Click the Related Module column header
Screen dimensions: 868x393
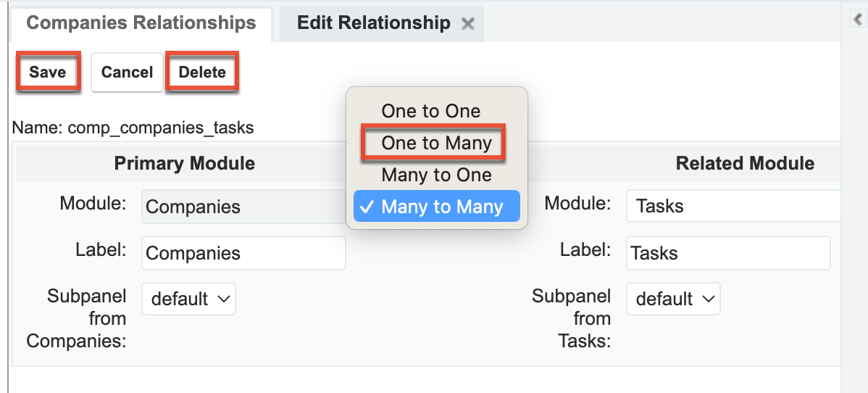(x=745, y=163)
